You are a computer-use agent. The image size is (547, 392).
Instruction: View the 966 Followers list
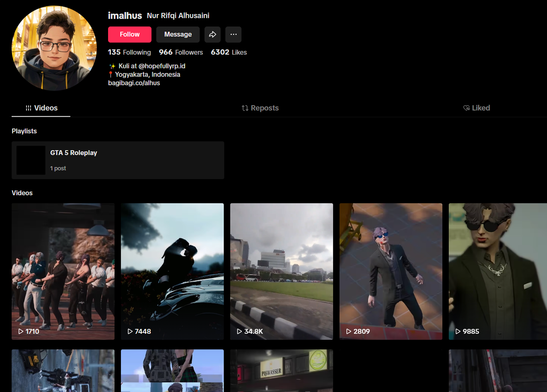click(181, 52)
